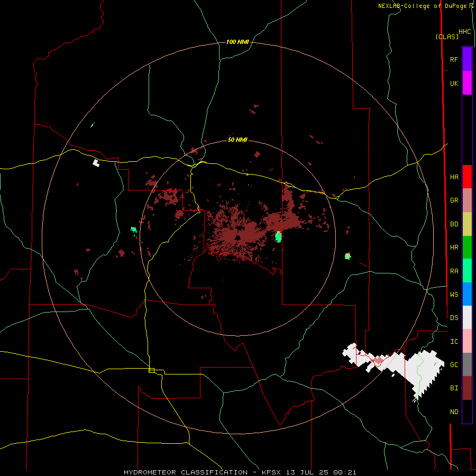Click the purple RF color swatch
Screen dimensions: 476x476
pyautogui.click(x=467, y=59)
